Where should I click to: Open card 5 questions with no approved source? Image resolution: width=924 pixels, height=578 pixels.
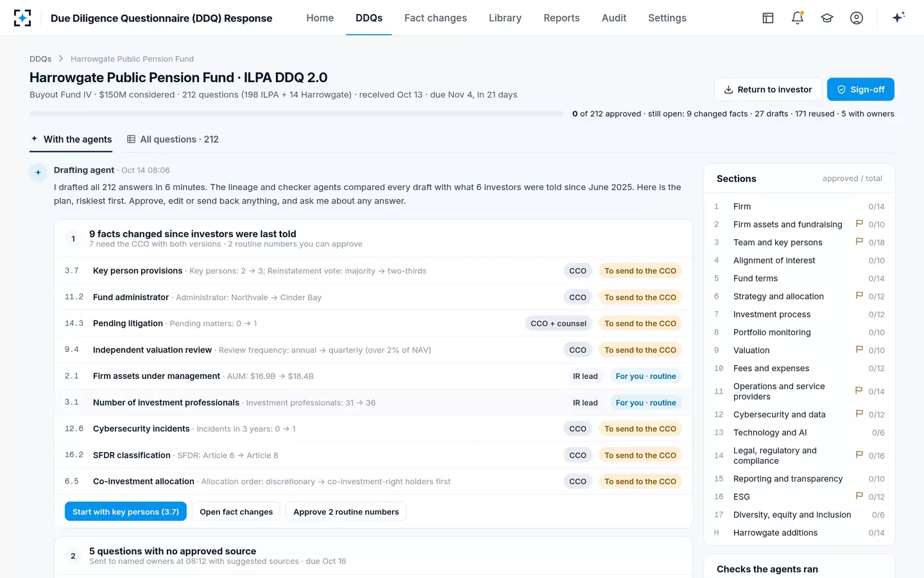click(373, 556)
